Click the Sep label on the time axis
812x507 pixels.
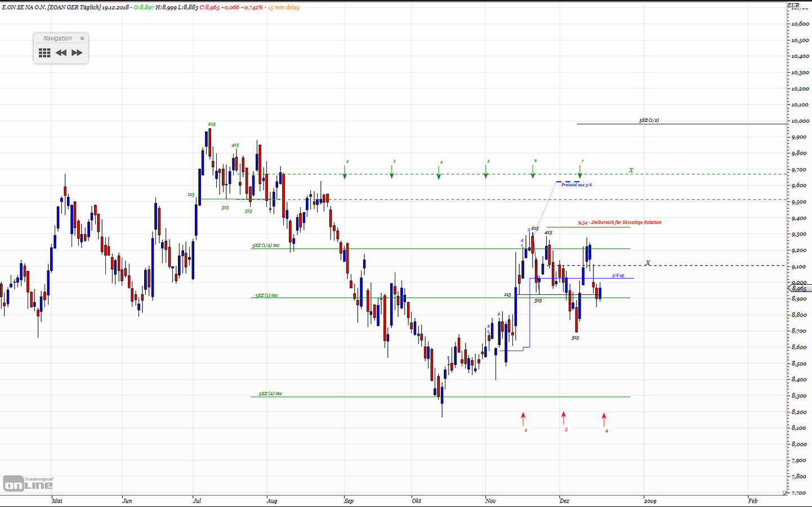point(349,501)
